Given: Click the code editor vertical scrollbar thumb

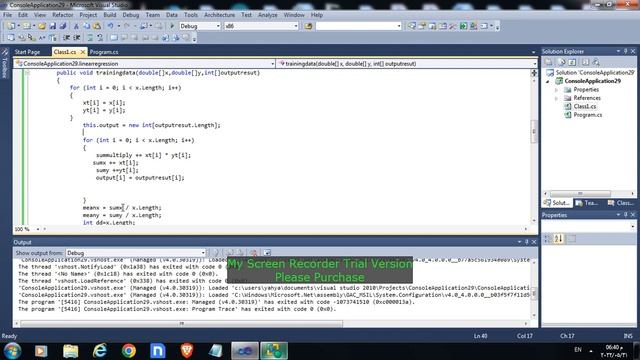Looking at the screenshot, I should 533,132.
